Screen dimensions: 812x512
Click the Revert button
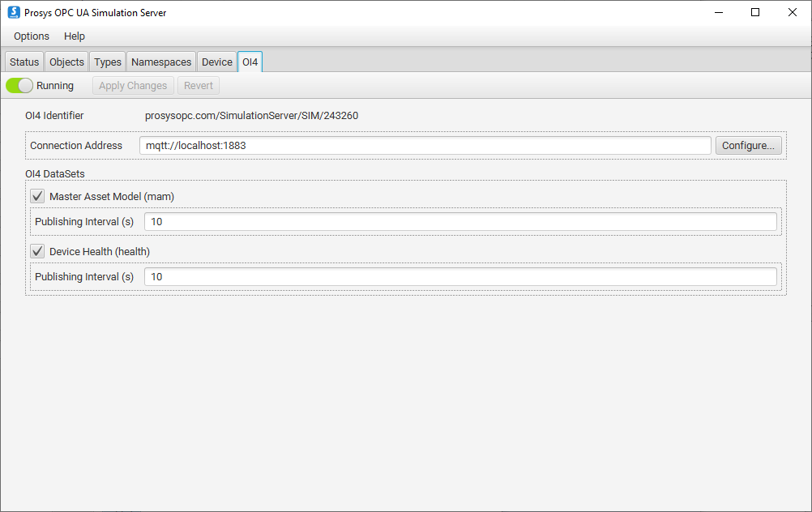[199, 85]
